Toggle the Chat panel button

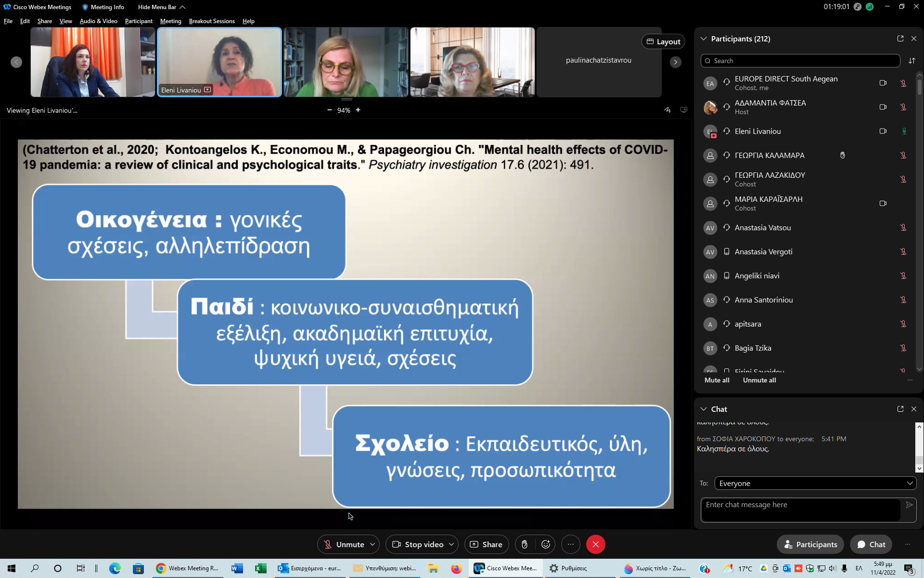[x=871, y=544]
